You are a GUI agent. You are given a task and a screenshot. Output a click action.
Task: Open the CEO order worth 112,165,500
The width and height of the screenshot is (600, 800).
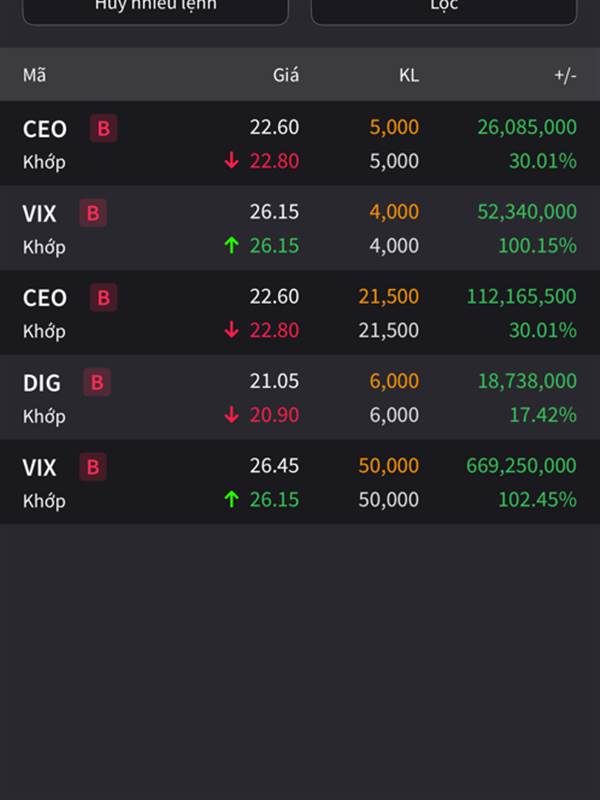300,312
